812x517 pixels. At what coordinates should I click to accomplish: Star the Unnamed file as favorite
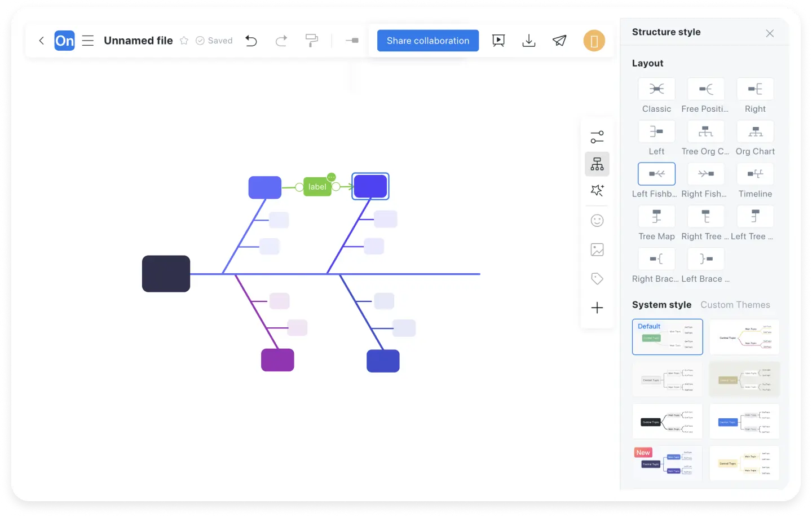(x=184, y=41)
